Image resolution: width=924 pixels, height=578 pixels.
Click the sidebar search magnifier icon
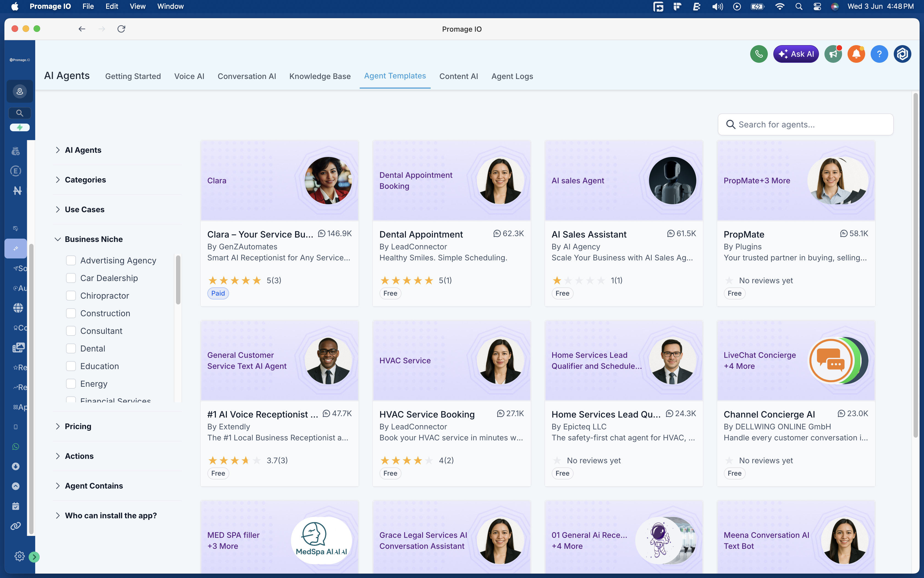[20, 113]
